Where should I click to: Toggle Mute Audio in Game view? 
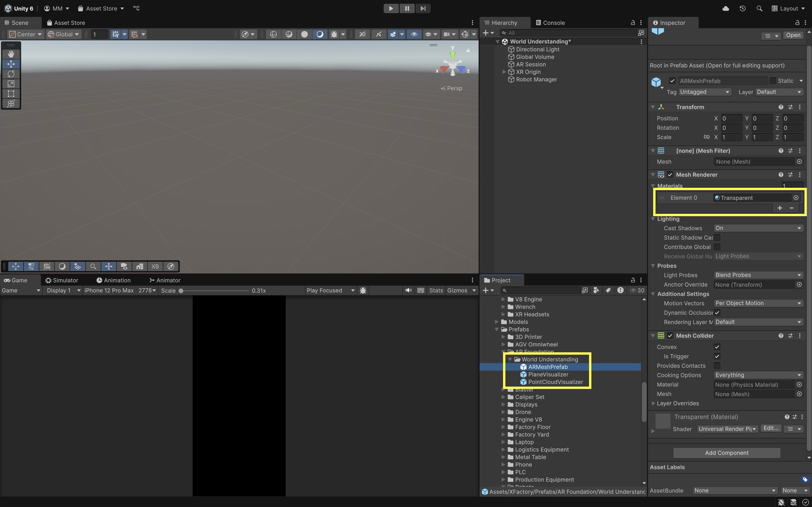[408, 290]
